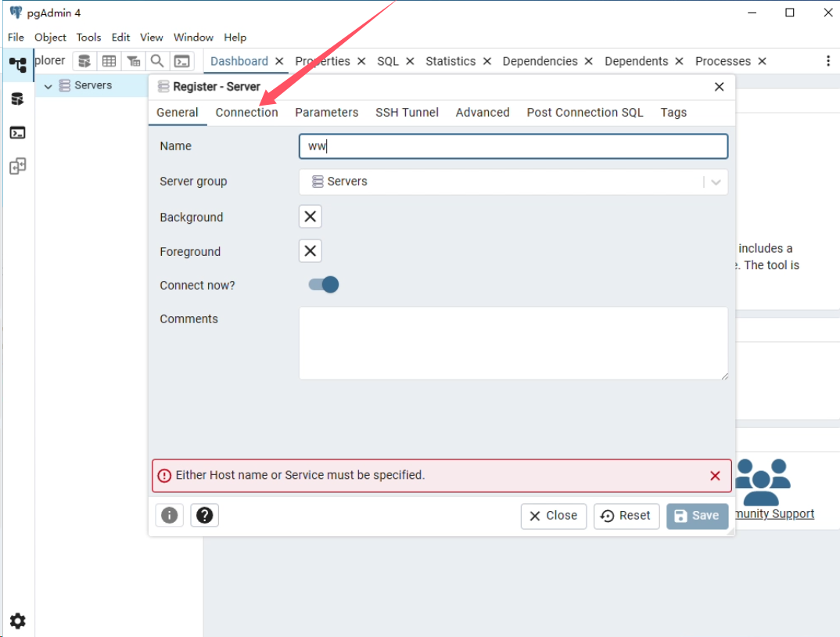840x637 pixels.
Task: Switch to the Connection tab
Action: 246,112
